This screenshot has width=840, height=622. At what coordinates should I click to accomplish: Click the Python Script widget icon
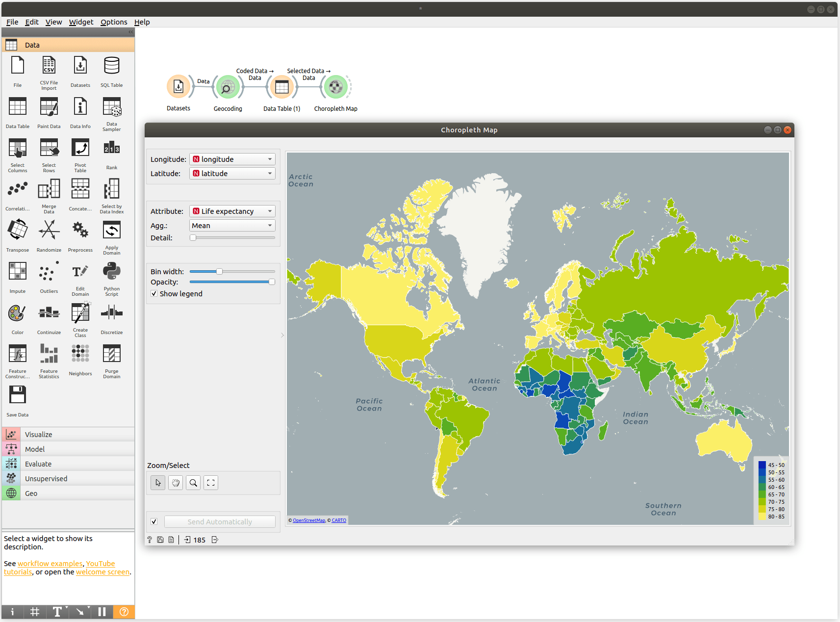point(111,272)
